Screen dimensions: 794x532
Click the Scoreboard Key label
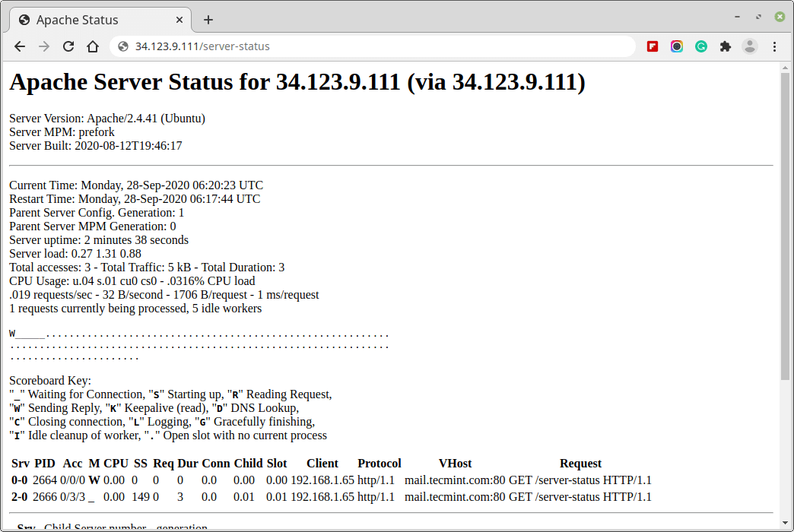[x=50, y=381]
